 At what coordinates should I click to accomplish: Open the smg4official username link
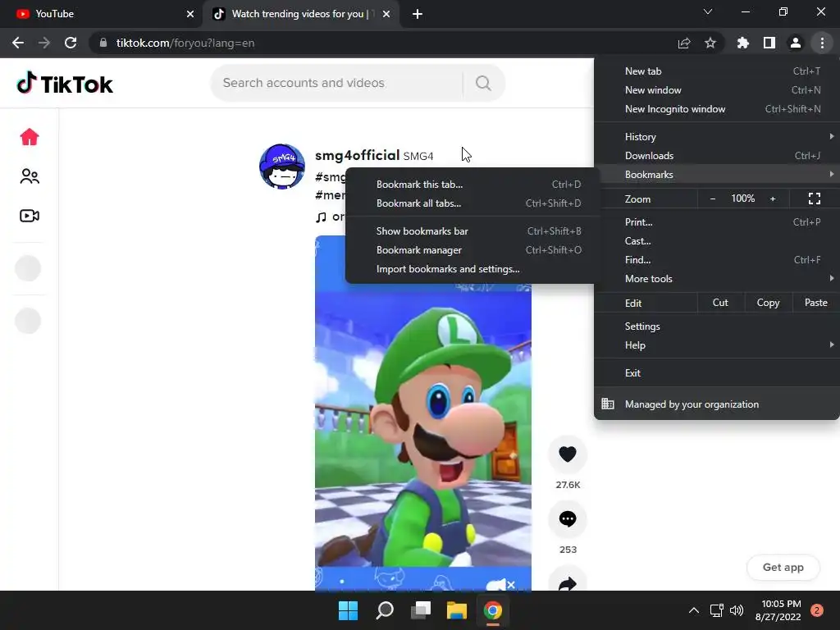[x=357, y=155]
